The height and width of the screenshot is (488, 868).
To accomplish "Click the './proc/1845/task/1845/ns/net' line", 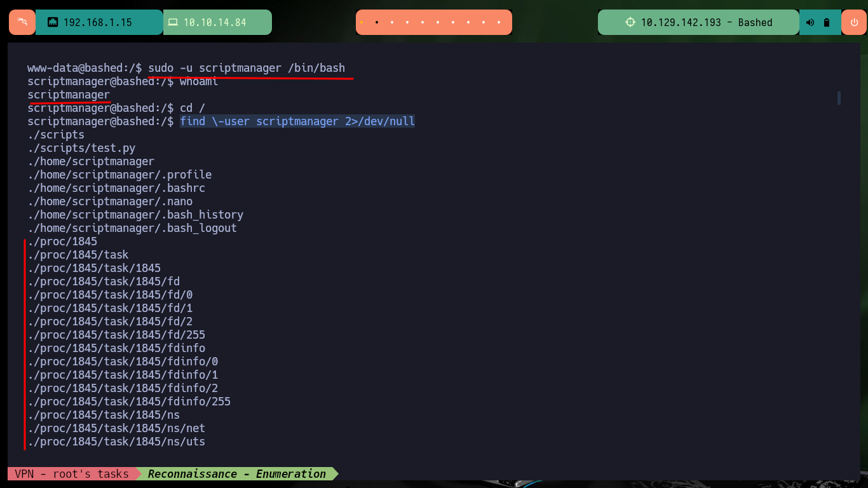I will click(x=116, y=428).
